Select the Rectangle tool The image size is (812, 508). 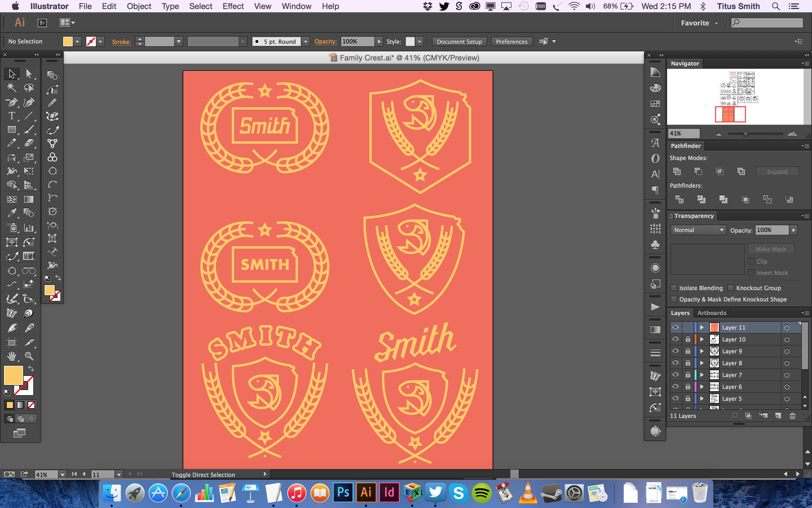12,129
